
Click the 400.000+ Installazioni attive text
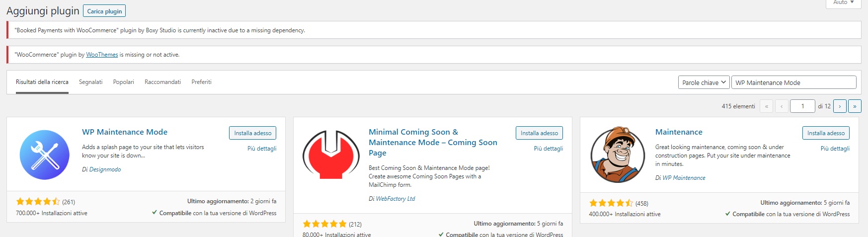pyautogui.click(x=625, y=214)
